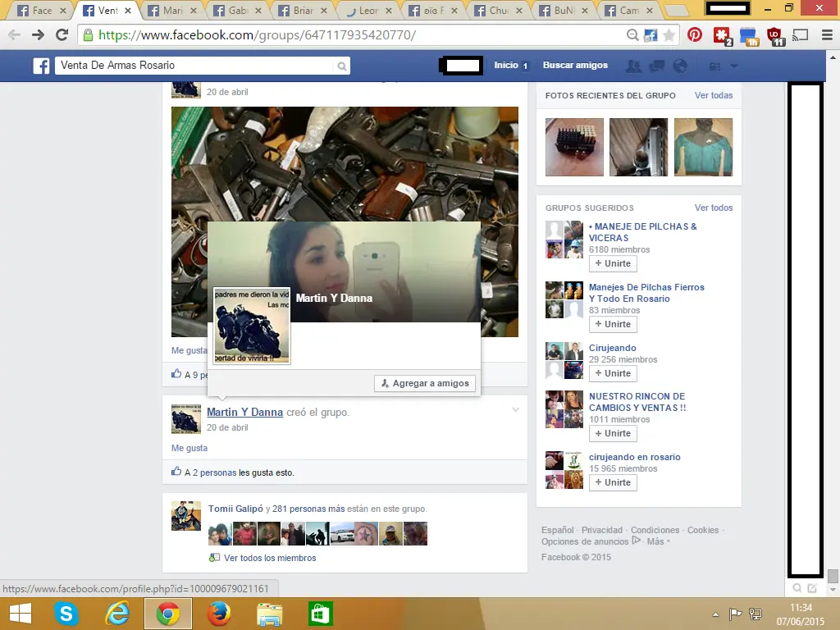840x630 pixels.
Task: Expand the Más footer menu
Action: pos(655,541)
